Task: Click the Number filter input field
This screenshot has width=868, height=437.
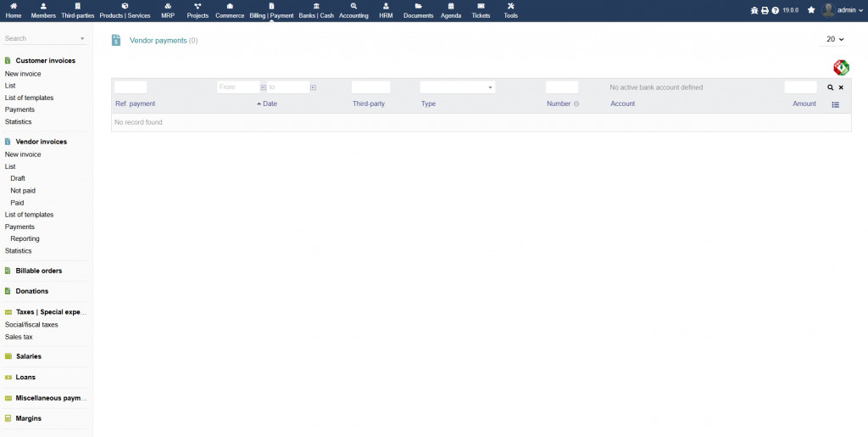Action: (562, 87)
